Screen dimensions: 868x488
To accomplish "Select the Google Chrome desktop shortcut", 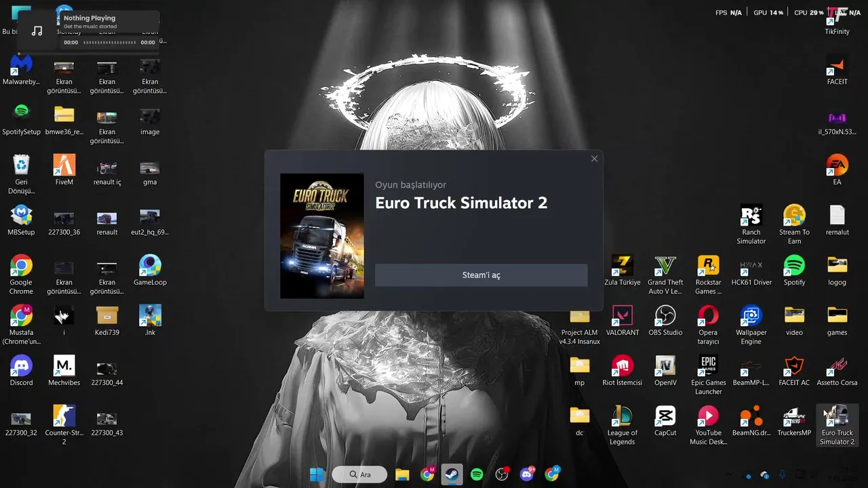I will click(x=21, y=274).
